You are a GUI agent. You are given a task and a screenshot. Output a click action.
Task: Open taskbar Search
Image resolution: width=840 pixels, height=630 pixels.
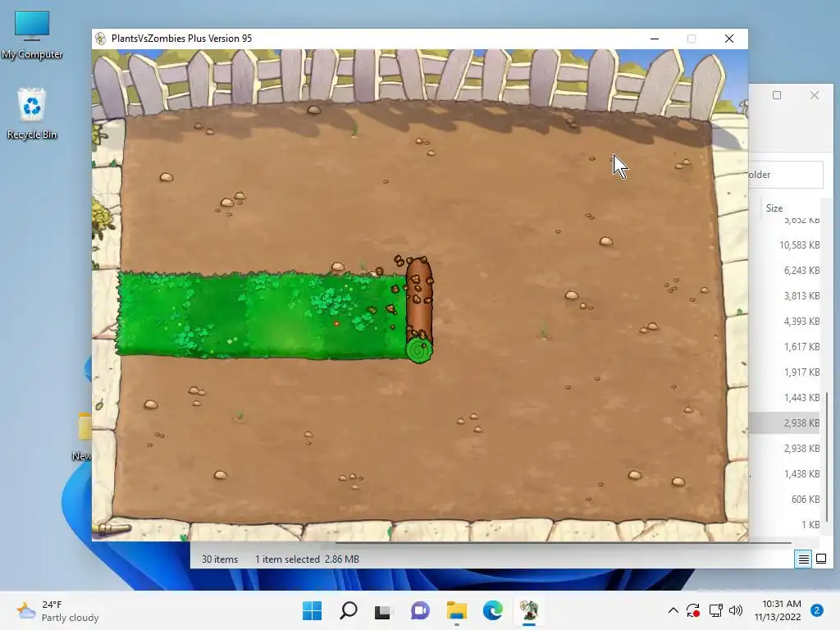[348, 610]
